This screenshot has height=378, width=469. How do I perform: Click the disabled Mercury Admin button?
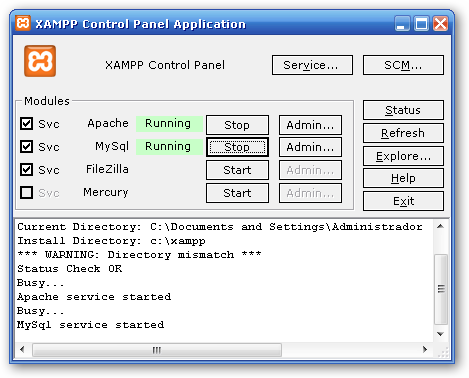[x=310, y=193]
